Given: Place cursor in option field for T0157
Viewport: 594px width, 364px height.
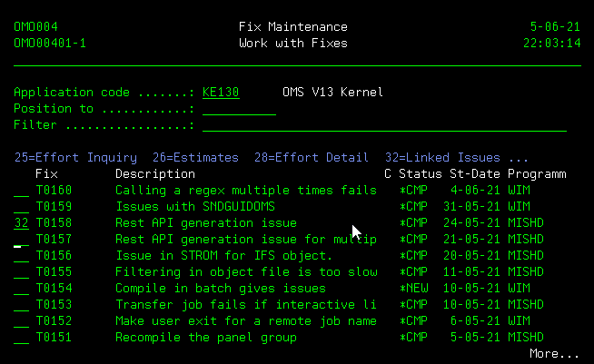Looking at the screenshot, I should tap(21, 240).
